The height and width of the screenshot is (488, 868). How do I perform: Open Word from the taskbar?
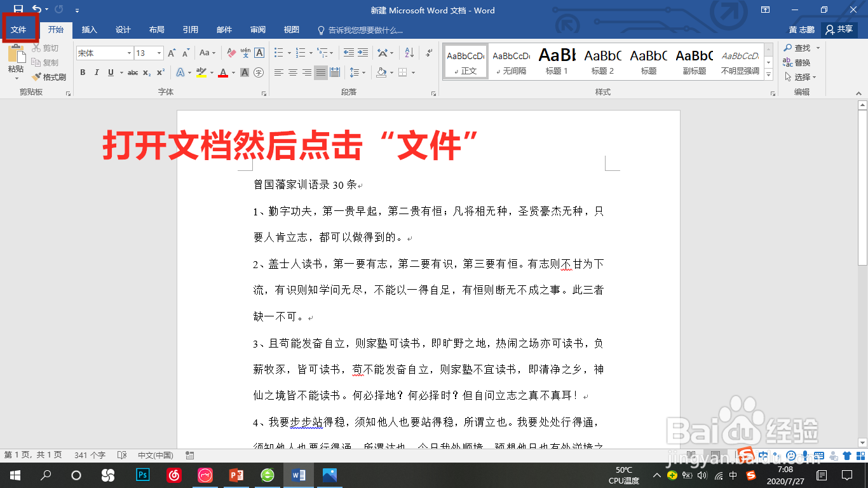click(298, 475)
